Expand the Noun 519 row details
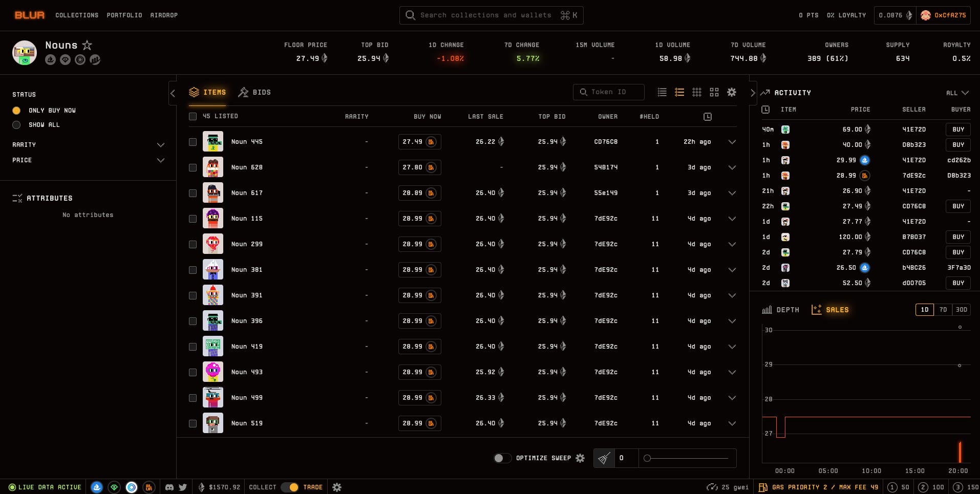 pos(732,423)
